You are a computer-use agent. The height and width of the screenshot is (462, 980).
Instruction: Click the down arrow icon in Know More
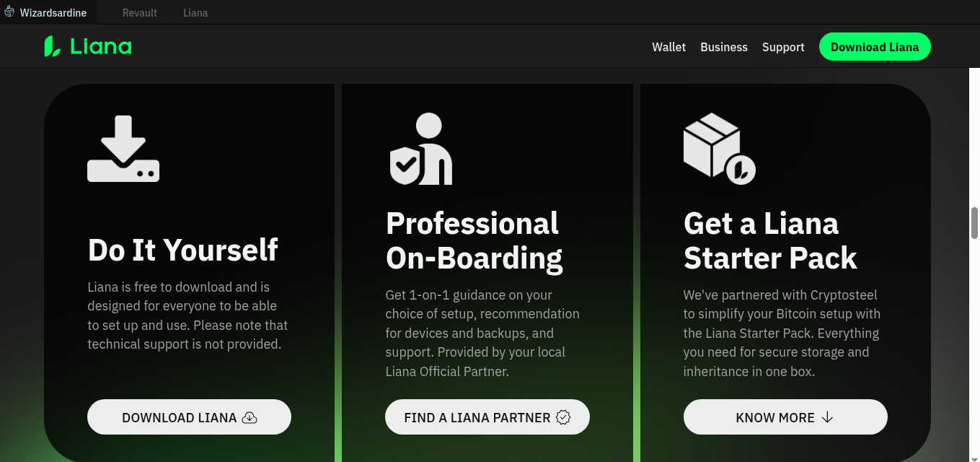tap(827, 417)
